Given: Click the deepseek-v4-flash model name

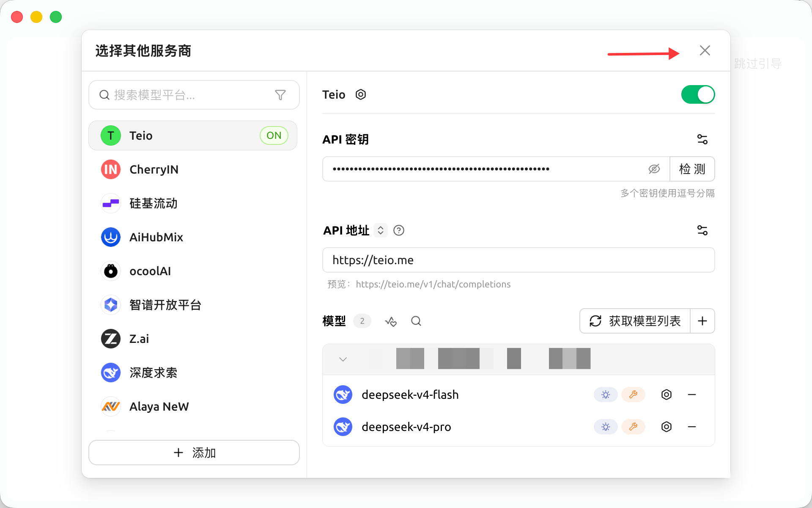Looking at the screenshot, I should coord(410,395).
